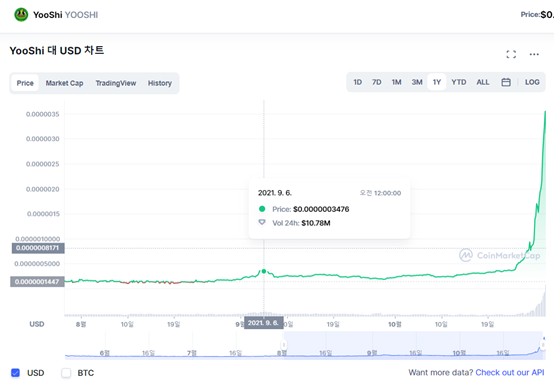Set chart range to 1M

(x=396, y=82)
